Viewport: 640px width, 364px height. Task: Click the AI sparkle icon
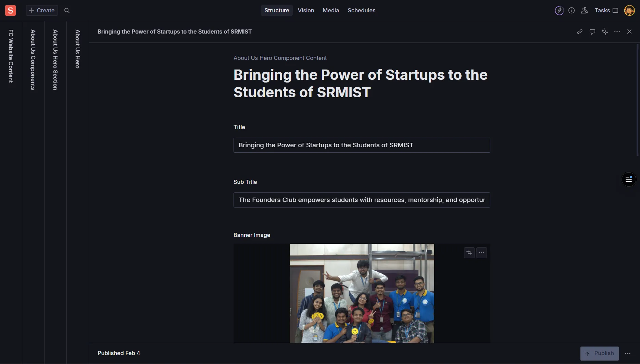[x=605, y=32]
